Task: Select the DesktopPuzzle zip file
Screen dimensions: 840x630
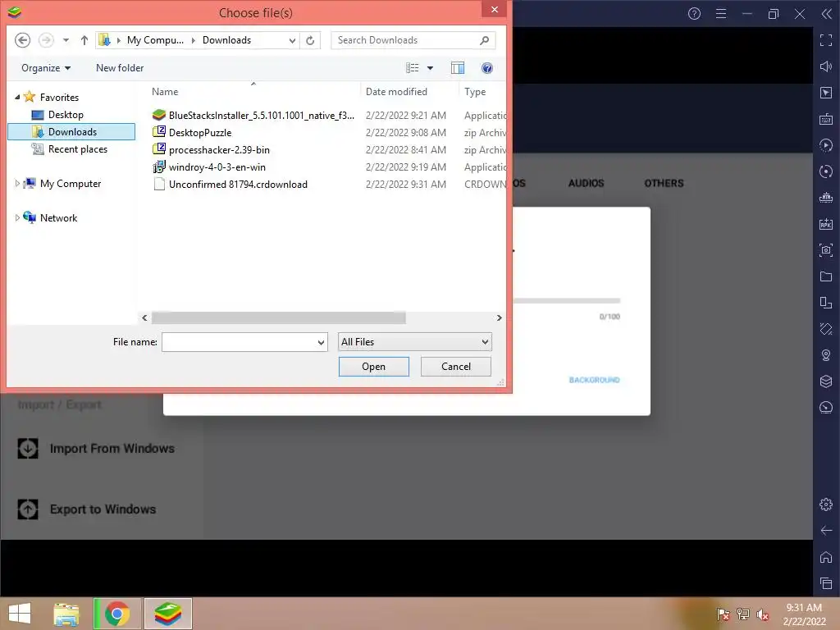Action: coord(192,132)
